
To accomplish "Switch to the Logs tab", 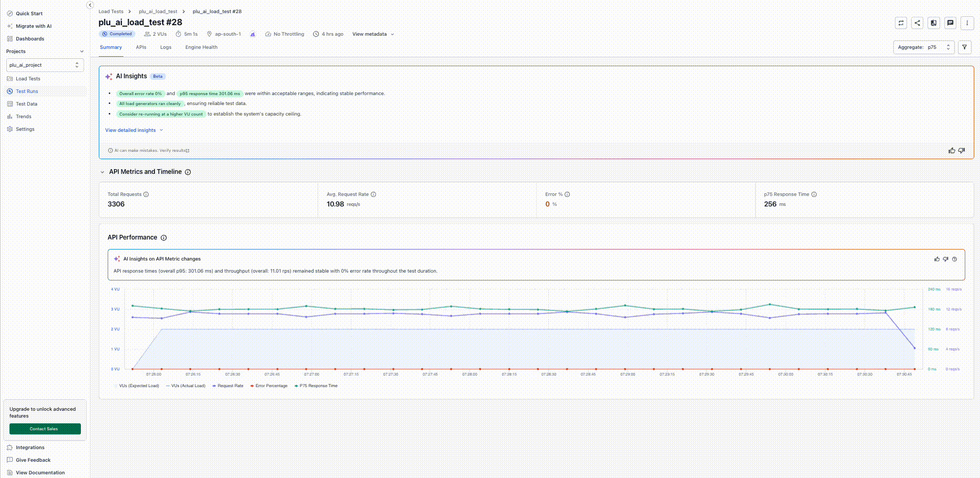I will click(166, 47).
